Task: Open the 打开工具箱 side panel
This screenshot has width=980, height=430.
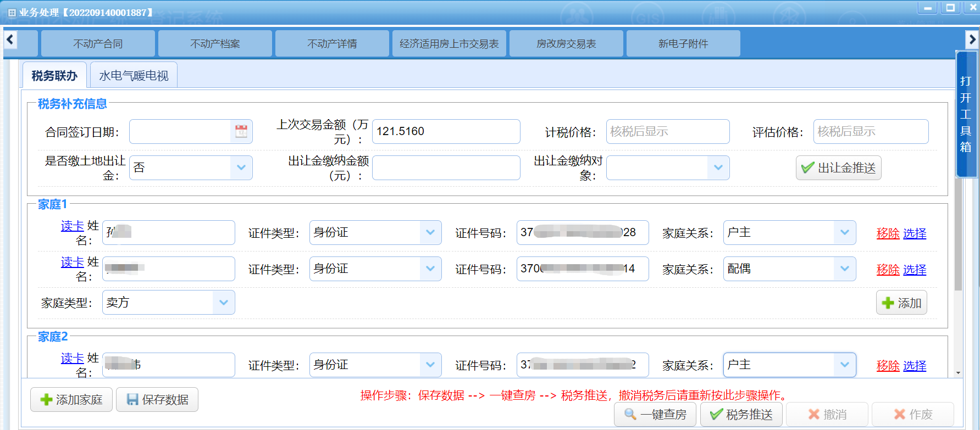Action: [966, 114]
